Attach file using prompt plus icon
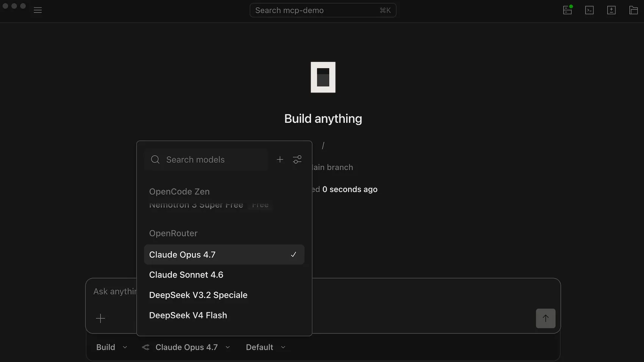 (x=100, y=318)
